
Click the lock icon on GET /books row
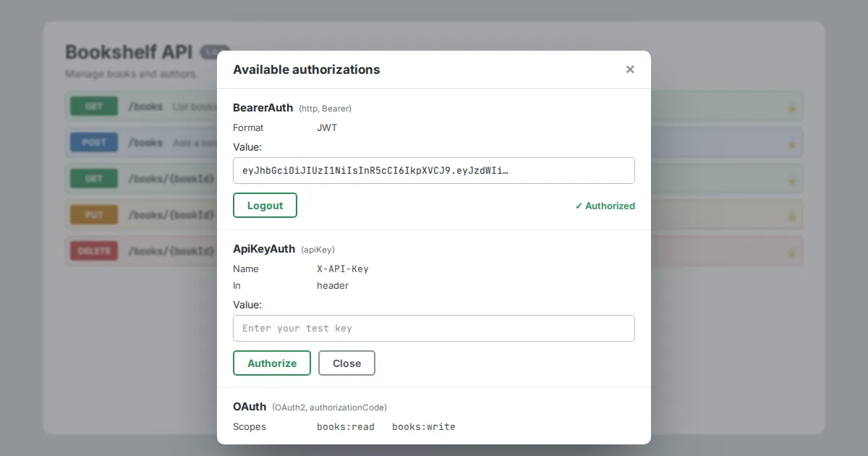pyautogui.click(x=792, y=107)
